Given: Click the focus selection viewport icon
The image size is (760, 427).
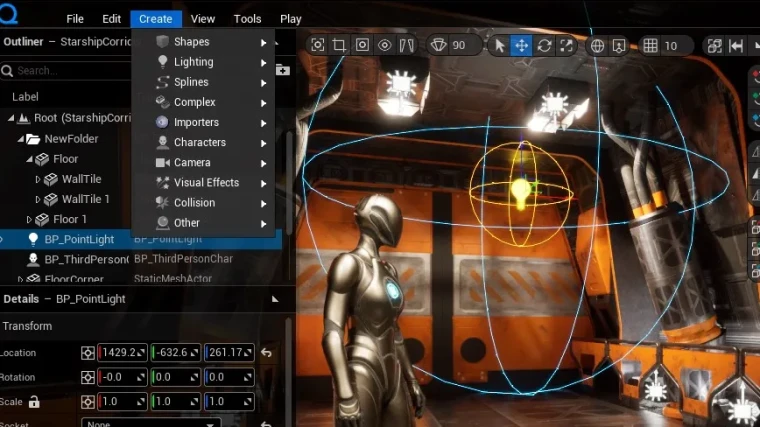Looking at the screenshot, I should (317, 46).
